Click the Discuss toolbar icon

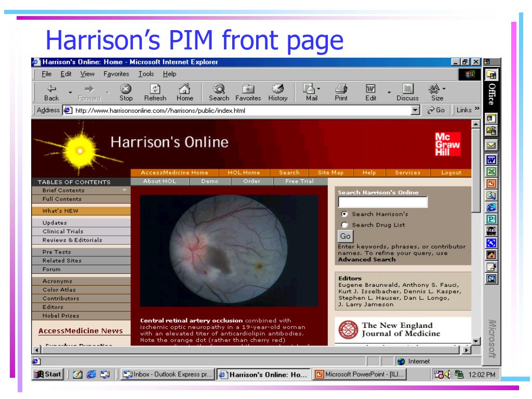coord(407,92)
